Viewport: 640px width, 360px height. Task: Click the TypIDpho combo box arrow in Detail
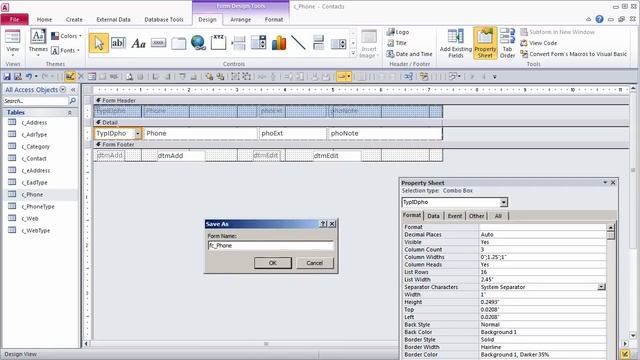pos(138,133)
